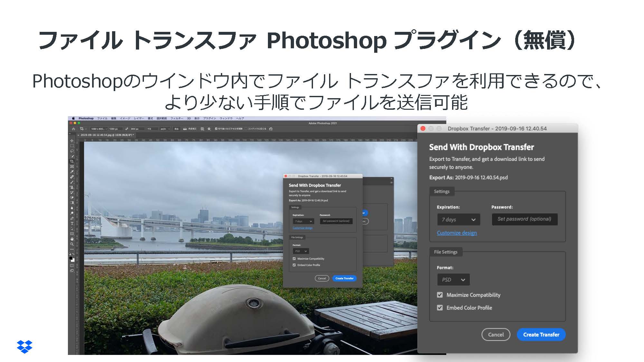Select the Eyedropper tool
This screenshot has height=362, width=644.
[x=72, y=172]
